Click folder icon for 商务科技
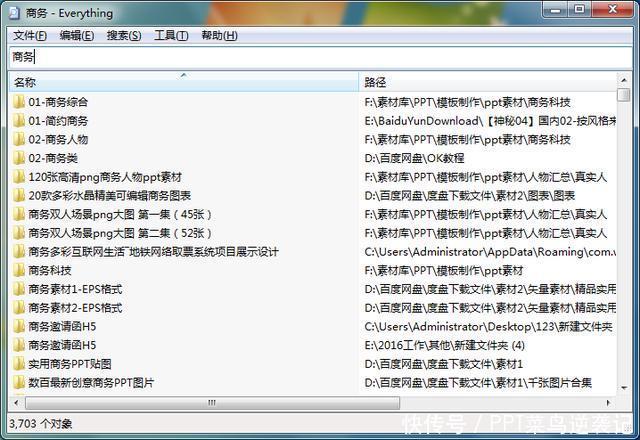Viewport: 640px width, 440px height. (19, 270)
